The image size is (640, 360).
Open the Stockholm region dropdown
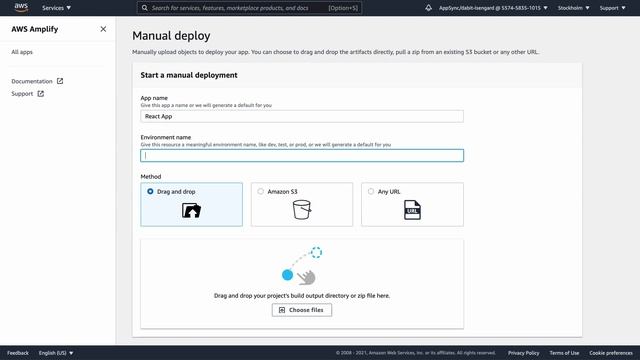tap(573, 8)
